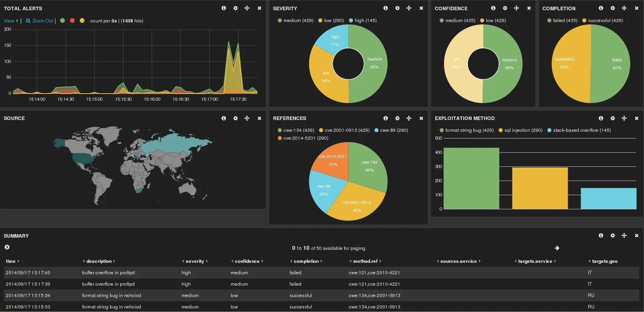Click the right arrow beside the severity column
The image size is (644, 312).
(x=207, y=261)
